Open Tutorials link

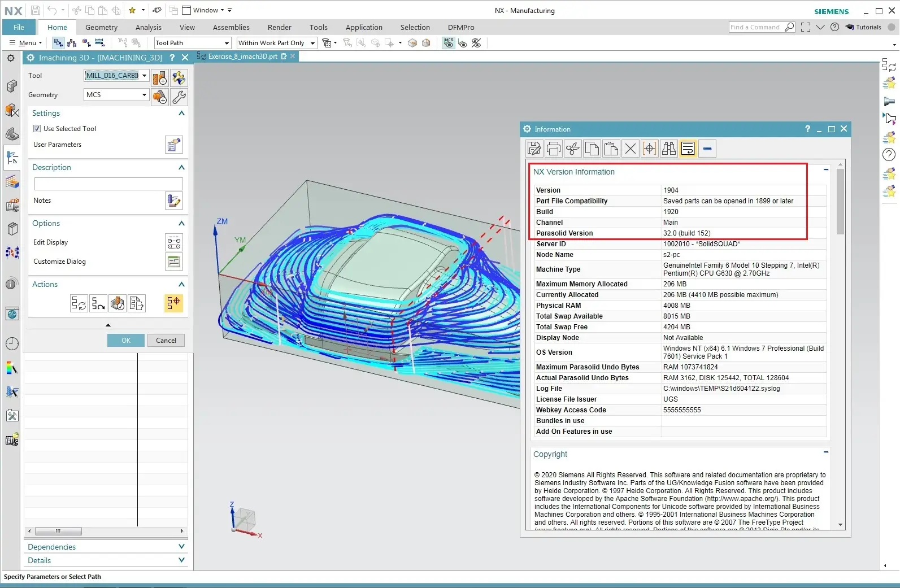tap(863, 27)
